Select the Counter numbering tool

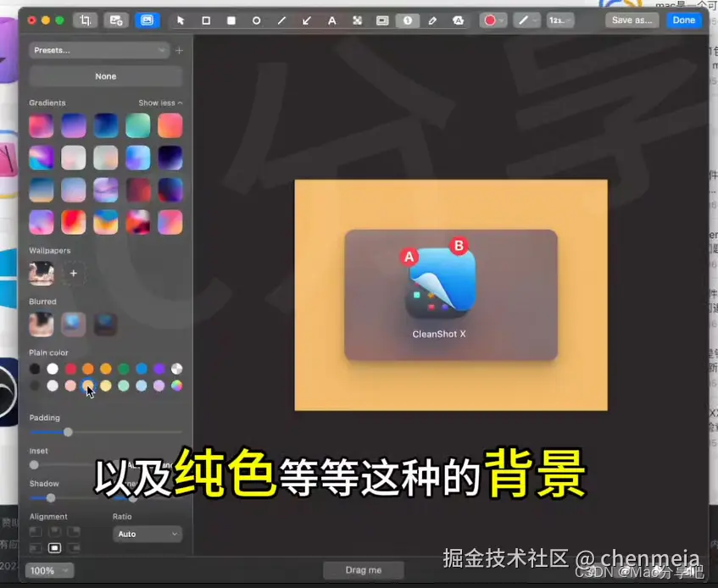pos(408,19)
